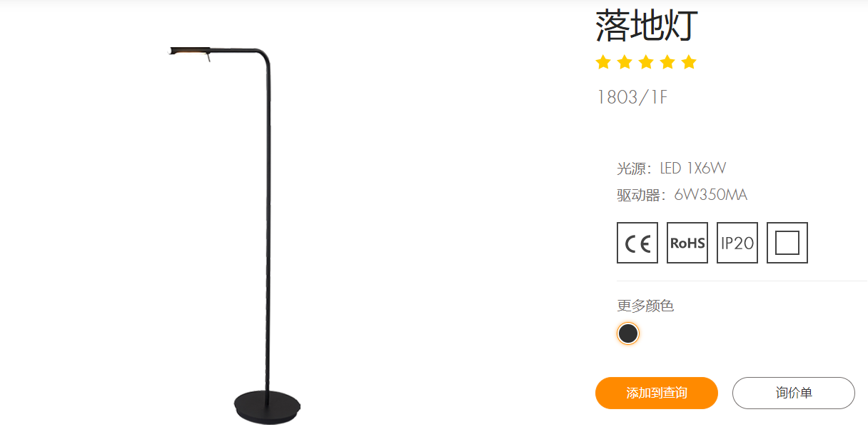Click the fourth rating star
868x427 pixels.
click(667, 62)
